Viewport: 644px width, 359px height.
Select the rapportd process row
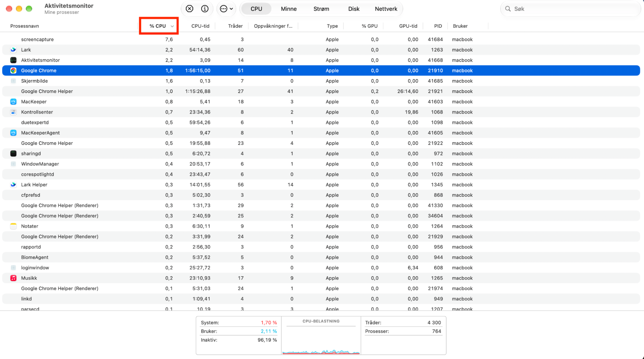pos(321,247)
